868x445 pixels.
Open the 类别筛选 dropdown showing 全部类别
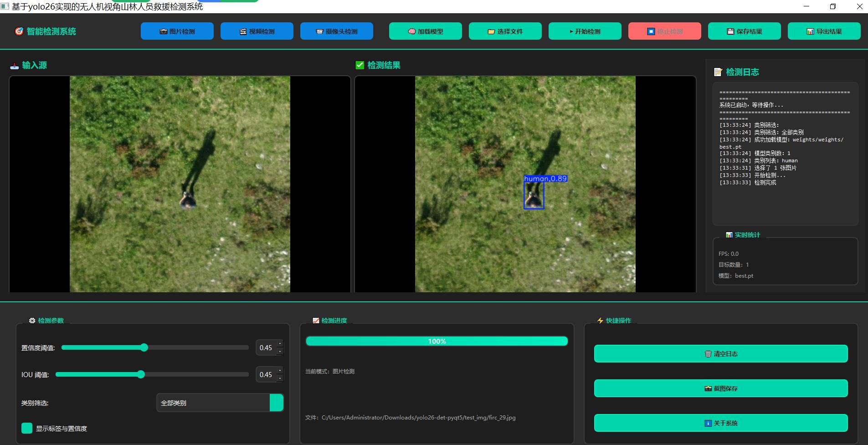click(220, 403)
